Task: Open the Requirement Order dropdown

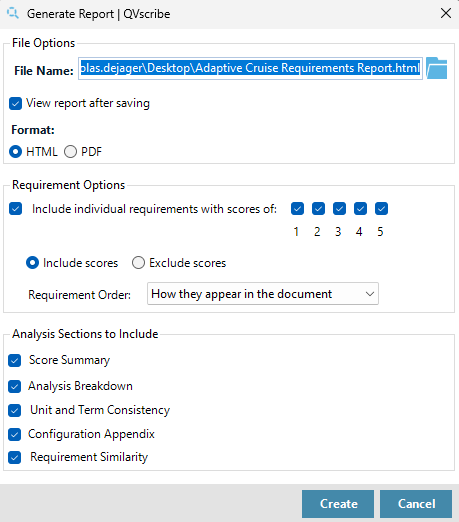Action: point(263,294)
